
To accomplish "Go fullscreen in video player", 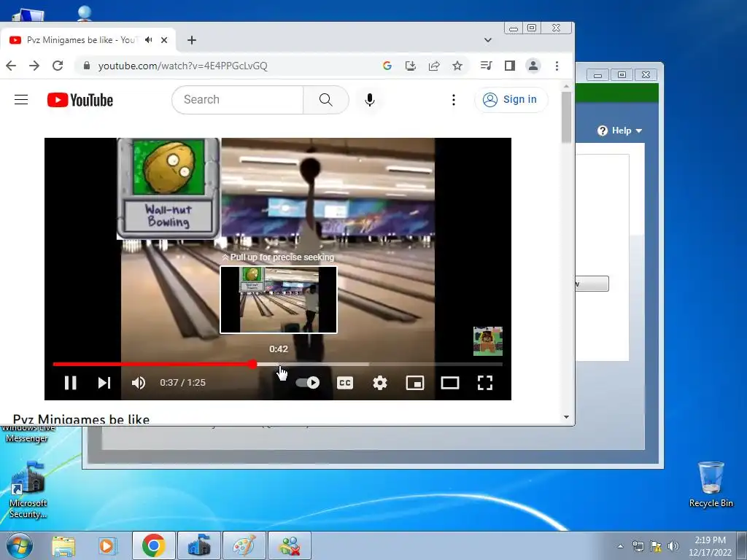I will [485, 383].
